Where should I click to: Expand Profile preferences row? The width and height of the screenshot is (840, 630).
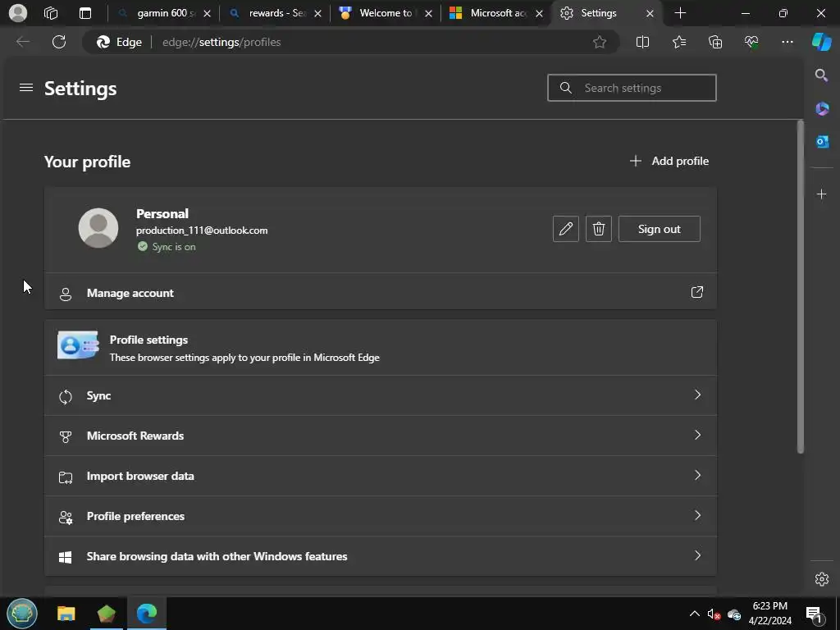pos(381,516)
